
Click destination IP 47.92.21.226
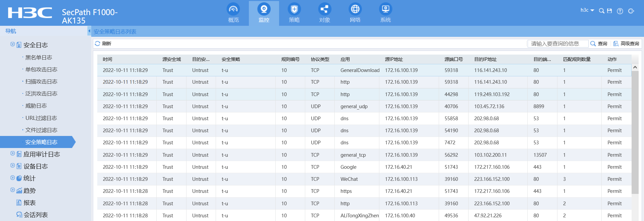click(x=488, y=216)
